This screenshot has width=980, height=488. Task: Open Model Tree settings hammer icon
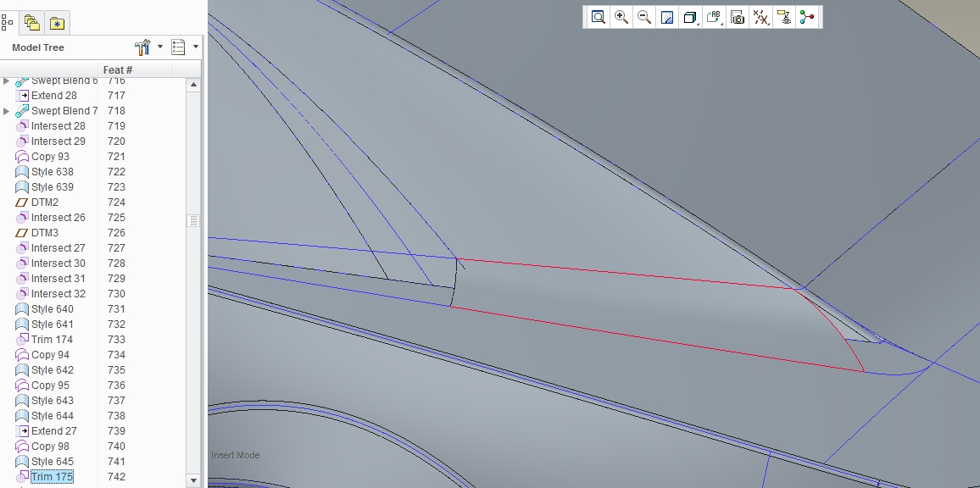pyautogui.click(x=142, y=47)
